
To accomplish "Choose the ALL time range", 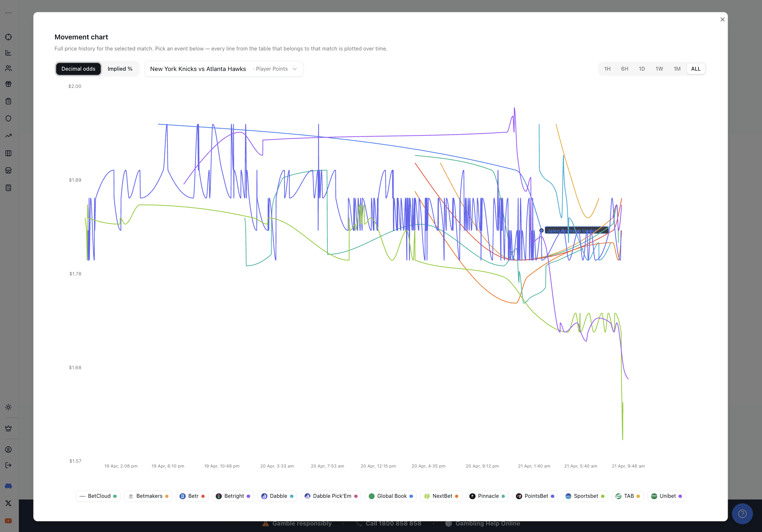I will coord(695,69).
